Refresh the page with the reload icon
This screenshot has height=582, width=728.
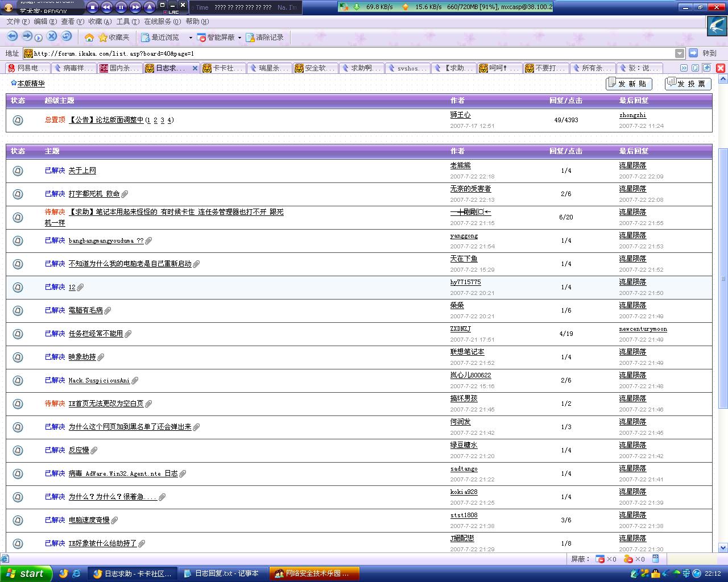(x=67, y=36)
